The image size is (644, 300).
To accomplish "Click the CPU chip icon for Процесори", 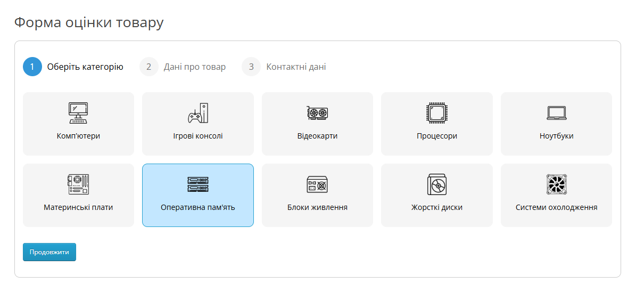I will [x=437, y=113].
